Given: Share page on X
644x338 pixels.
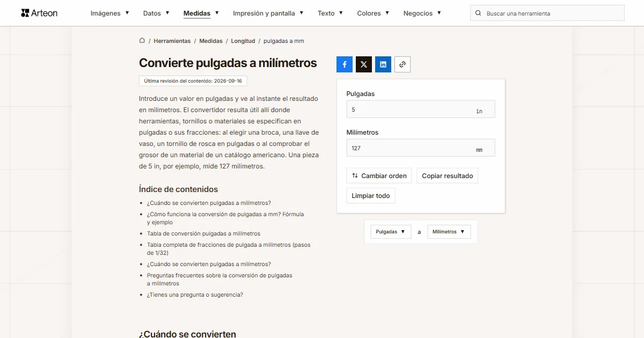Looking at the screenshot, I should coord(364,64).
